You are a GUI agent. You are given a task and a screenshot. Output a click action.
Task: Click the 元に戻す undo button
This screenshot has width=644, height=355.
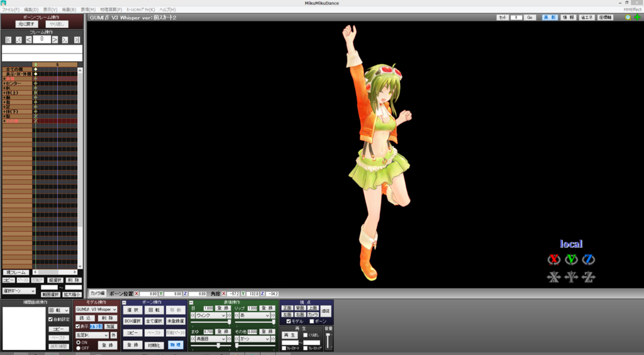pos(26,25)
